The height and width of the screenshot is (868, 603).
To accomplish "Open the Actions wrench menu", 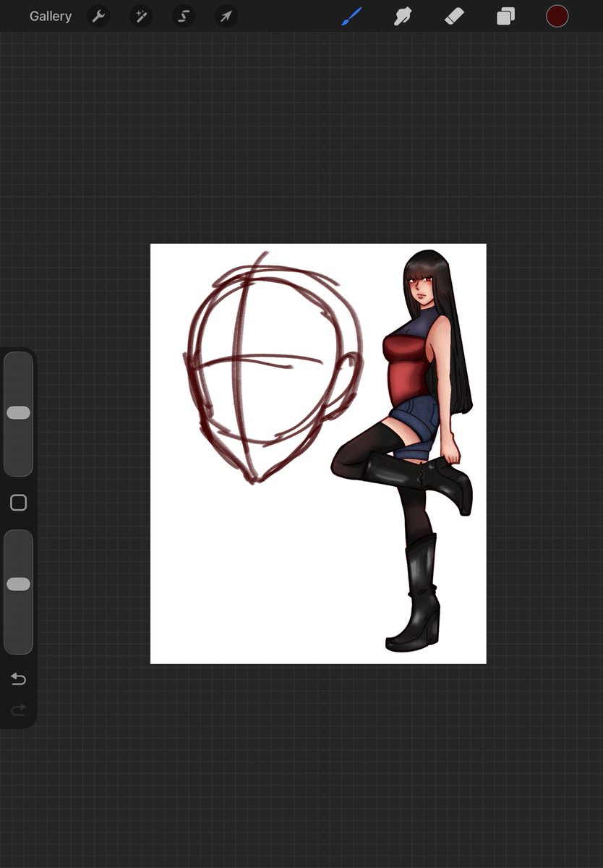I will coord(98,16).
